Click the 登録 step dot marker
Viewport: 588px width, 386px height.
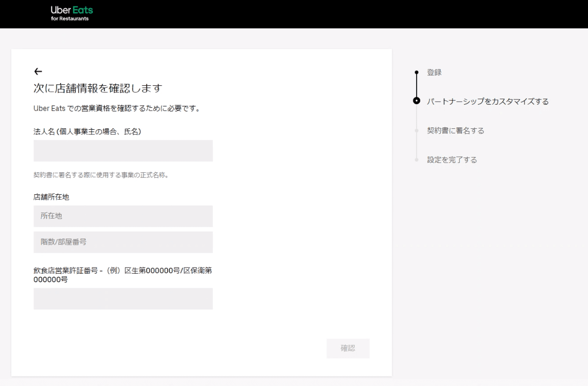point(416,72)
